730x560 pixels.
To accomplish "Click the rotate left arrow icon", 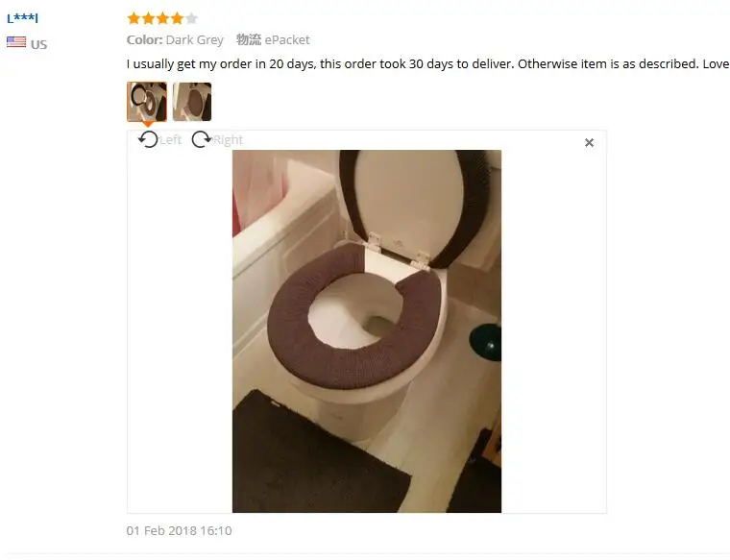I will point(149,139).
